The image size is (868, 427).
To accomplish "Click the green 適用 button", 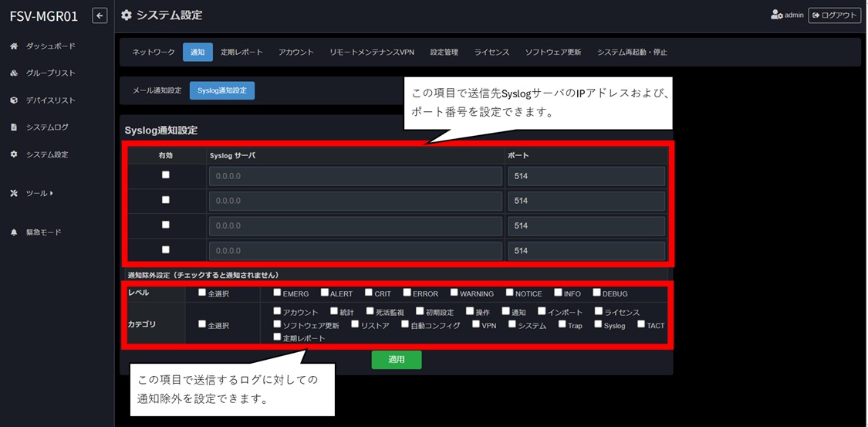I will [397, 359].
